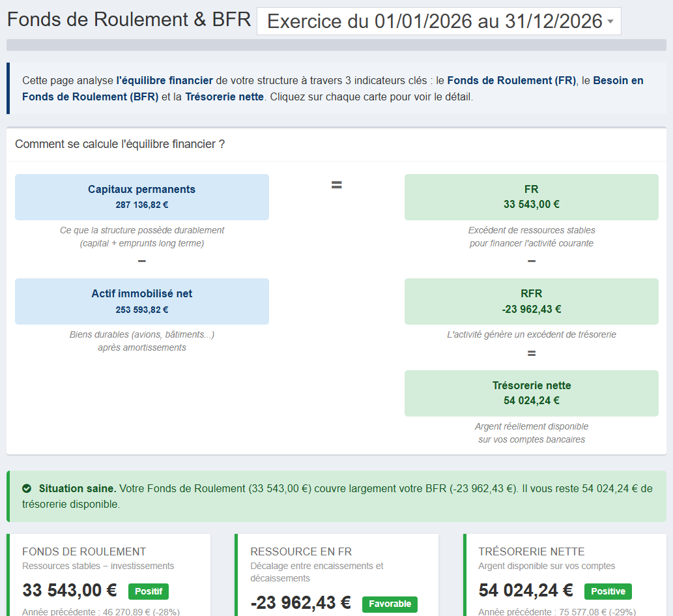
Task: Click 'Argent réellement disponible' caption
Action: click(532, 426)
